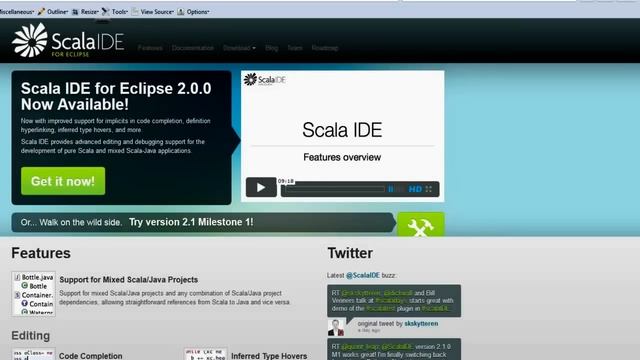The image size is (640, 360).
Task: Click the Outline pencil icon in the toolbar
Action: point(41,12)
